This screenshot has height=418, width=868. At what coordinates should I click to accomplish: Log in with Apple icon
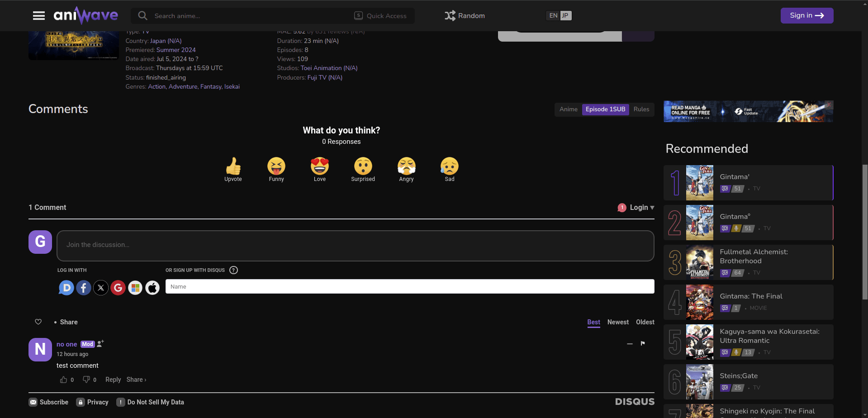point(152,288)
